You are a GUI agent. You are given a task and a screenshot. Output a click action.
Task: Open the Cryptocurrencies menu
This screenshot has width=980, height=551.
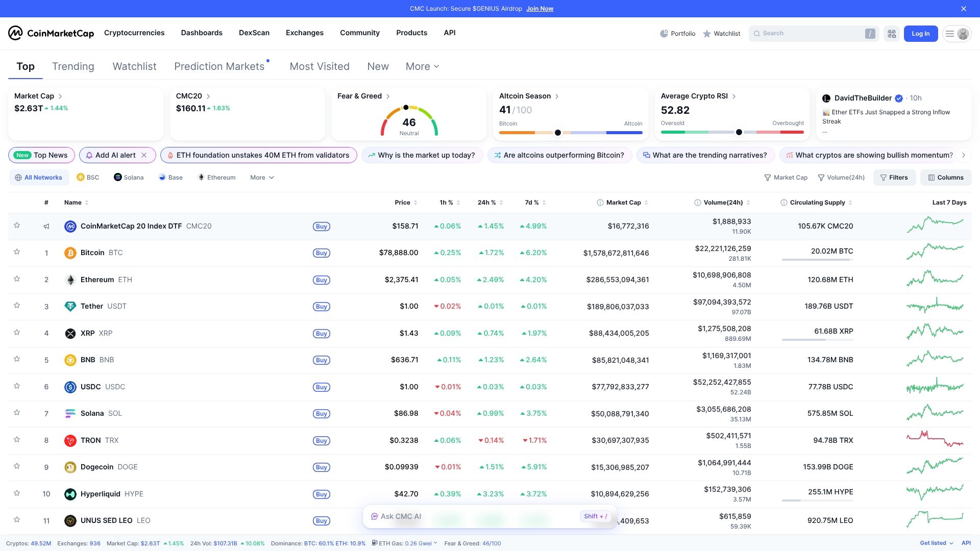pyautogui.click(x=134, y=33)
